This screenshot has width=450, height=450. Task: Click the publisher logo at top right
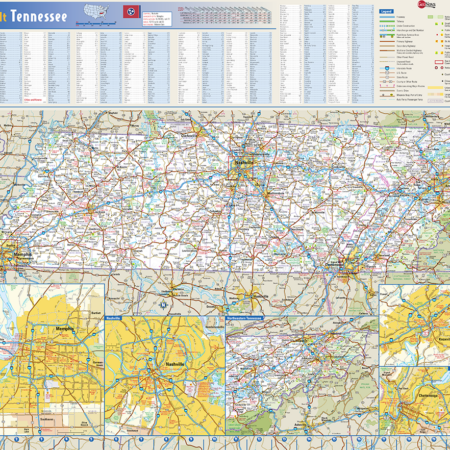coord(427,4)
